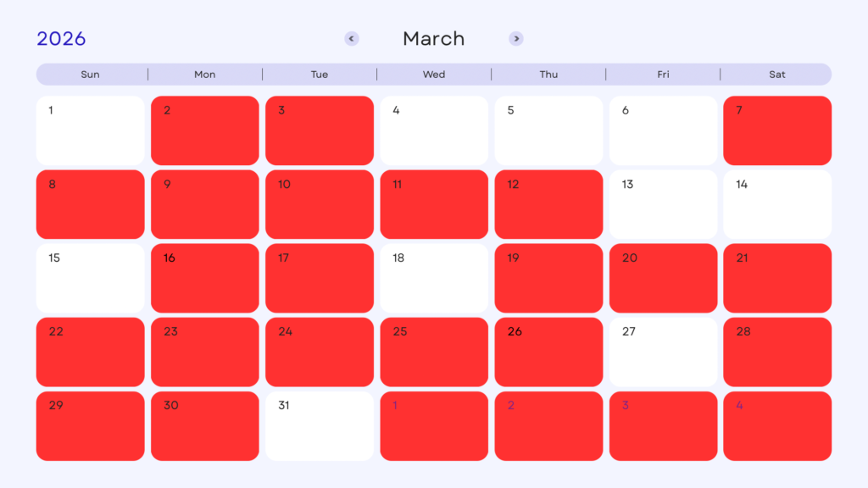868x488 pixels.
Task: Select red March 20 cell
Action: click(663, 278)
